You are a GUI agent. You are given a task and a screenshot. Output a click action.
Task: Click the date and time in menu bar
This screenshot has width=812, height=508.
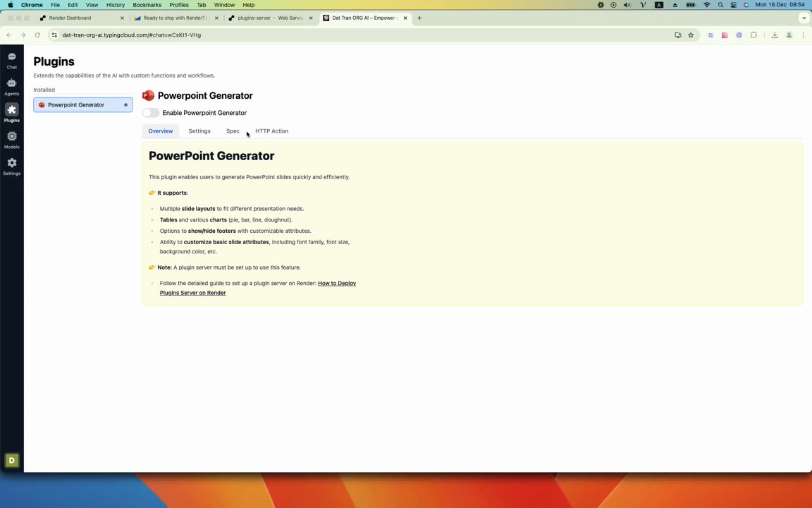pyautogui.click(x=780, y=5)
